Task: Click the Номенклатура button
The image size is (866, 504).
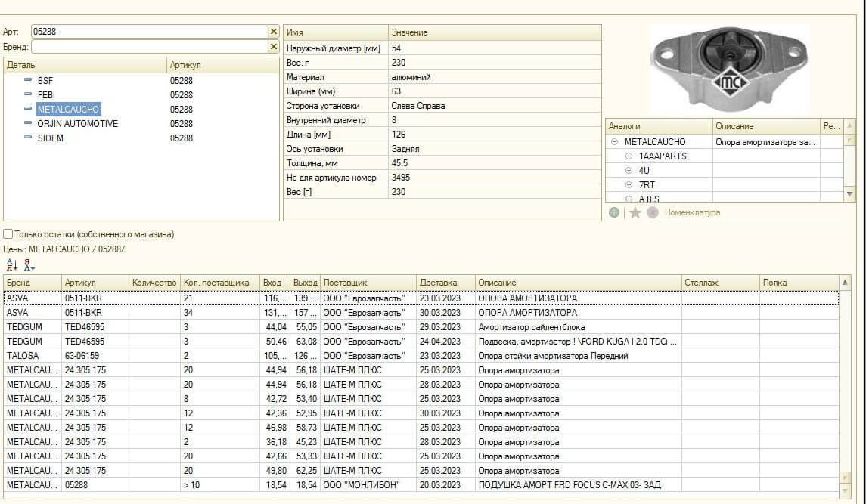Action: [692, 213]
